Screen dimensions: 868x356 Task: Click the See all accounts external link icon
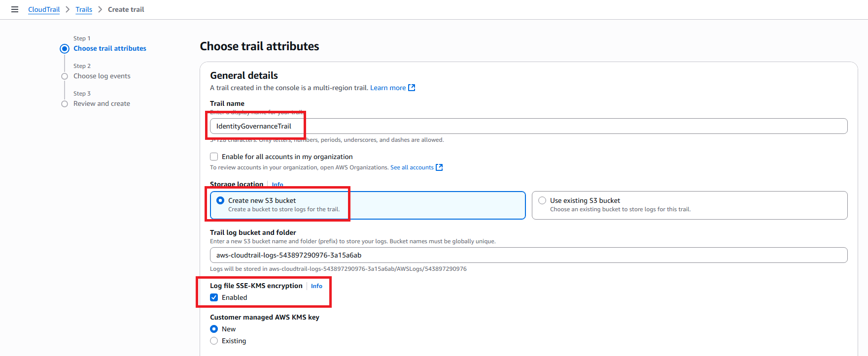point(439,167)
